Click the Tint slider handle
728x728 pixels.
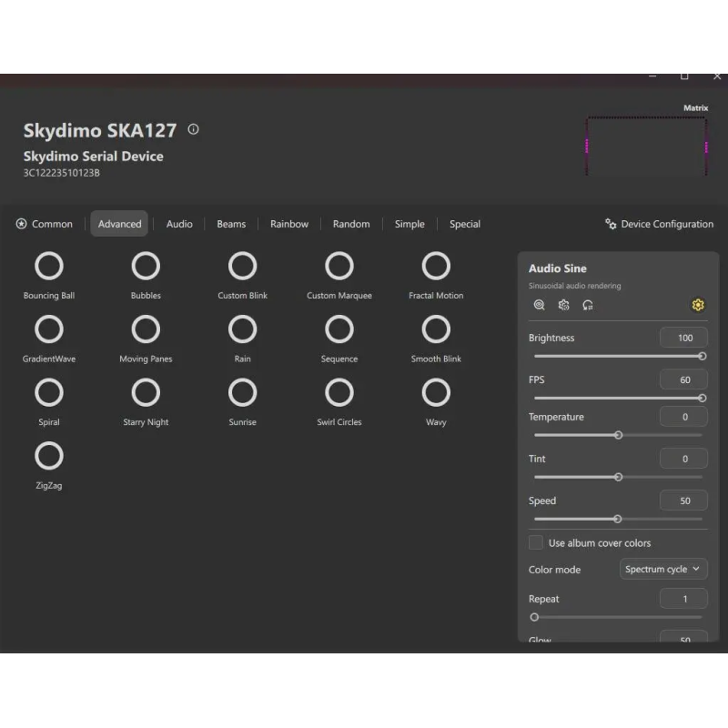[619, 477]
